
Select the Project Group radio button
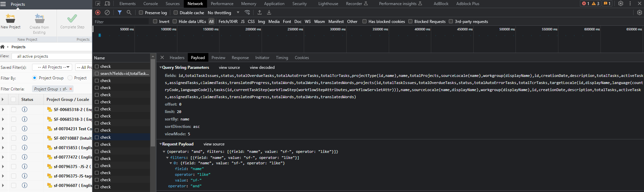[x=34, y=78]
